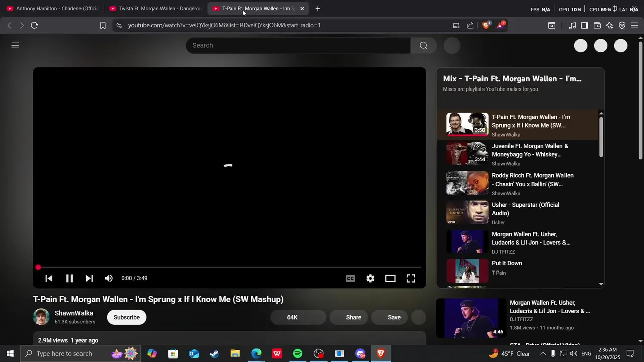Screen dimensions: 644x362
Task: Click the YouTube search field
Action: 298,45
